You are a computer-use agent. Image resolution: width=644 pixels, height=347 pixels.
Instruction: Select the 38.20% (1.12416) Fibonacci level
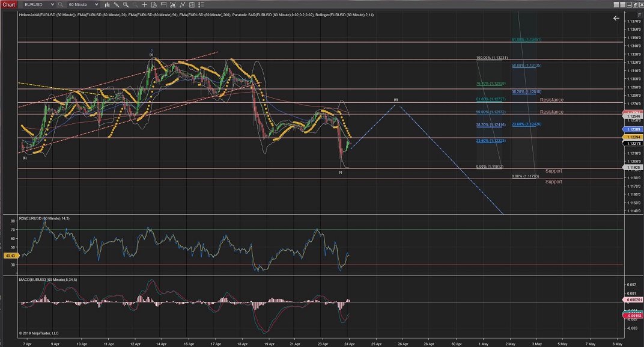click(x=491, y=124)
